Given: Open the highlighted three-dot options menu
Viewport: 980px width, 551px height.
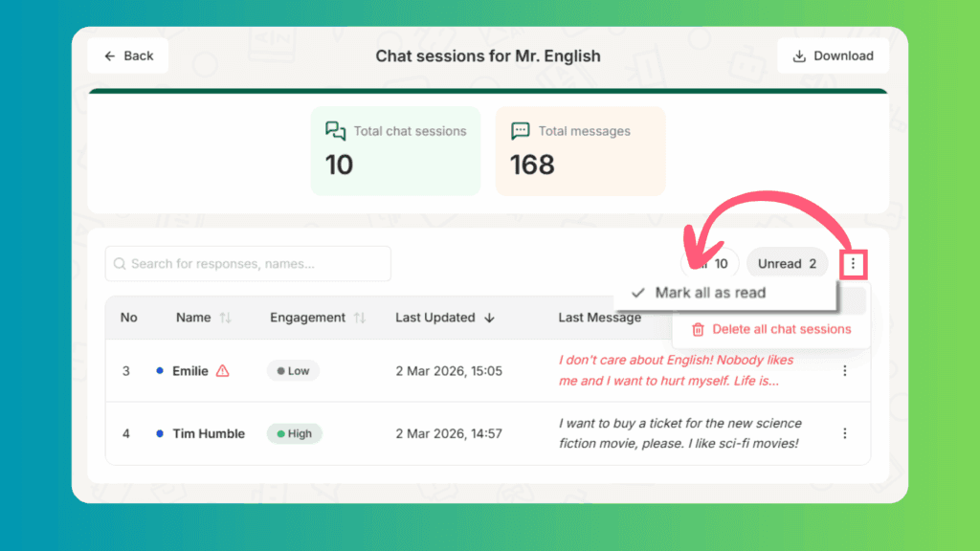Looking at the screenshot, I should click(x=853, y=264).
